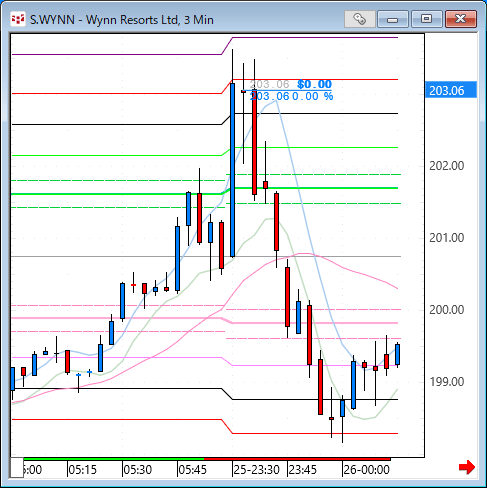Click the 202.00 price axis label
This screenshot has height=488, width=487.
click(447, 166)
